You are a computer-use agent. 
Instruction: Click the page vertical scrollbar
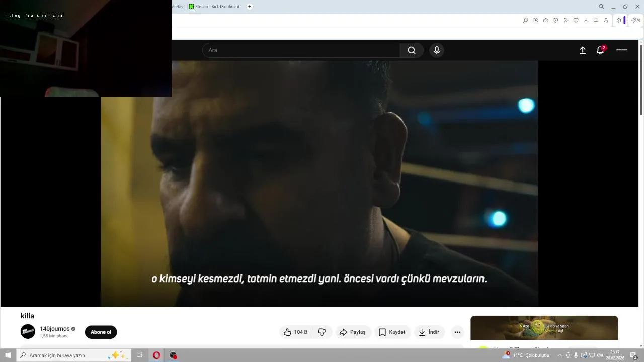tap(641, 79)
